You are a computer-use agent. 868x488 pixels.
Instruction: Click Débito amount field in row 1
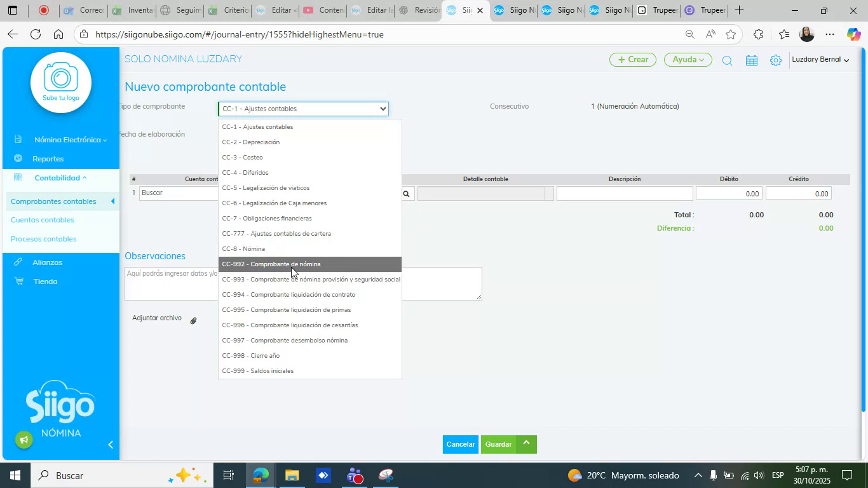(x=729, y=194)
